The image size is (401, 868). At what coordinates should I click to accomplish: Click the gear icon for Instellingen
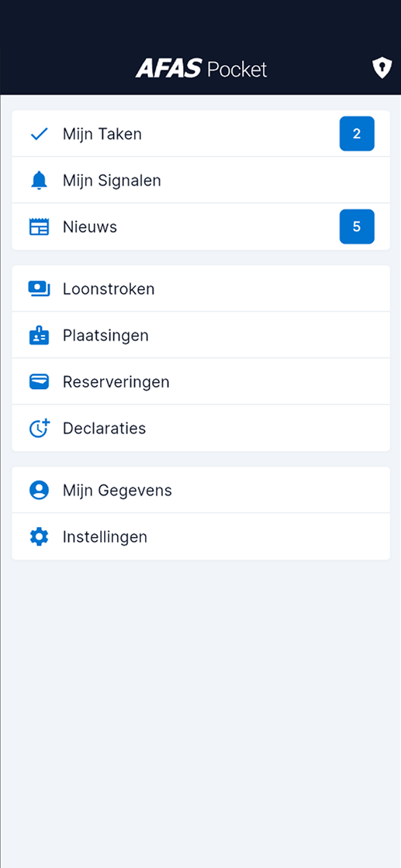pos(39,537)
